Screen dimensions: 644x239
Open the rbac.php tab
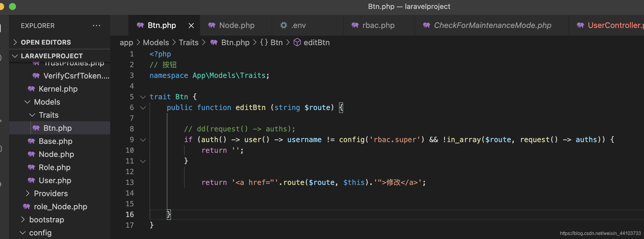pyautogui.click(x=379, y=26)
